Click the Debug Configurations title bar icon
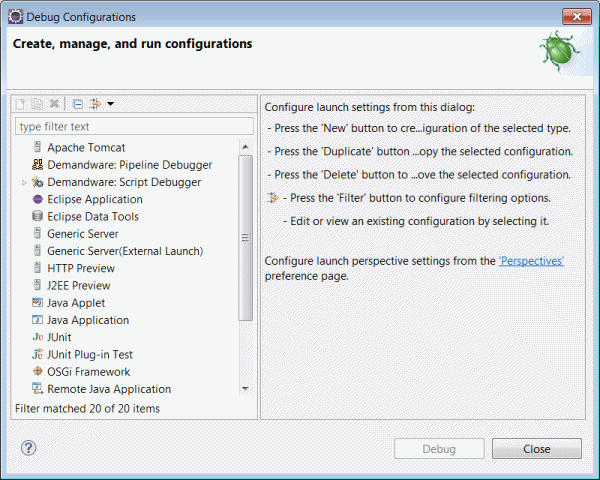 click(16, 17)
